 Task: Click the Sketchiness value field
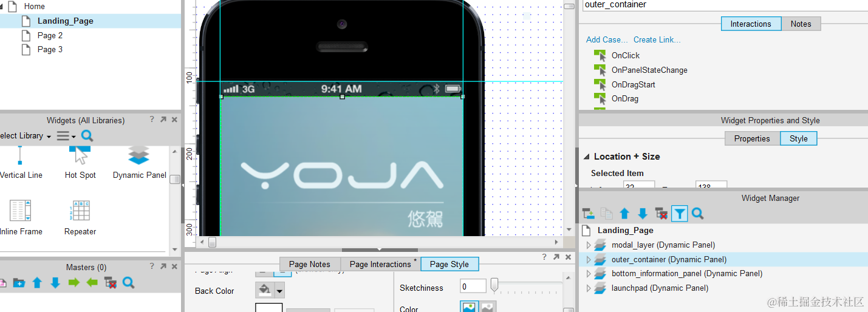tap(473, 287)
